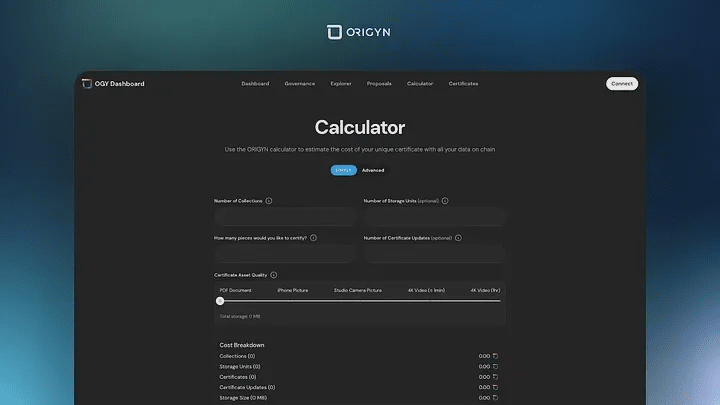The width and height of the screenshot is (720, 405).
Task: Click the Collections (0) row label
Action: (x=237, y=356)
